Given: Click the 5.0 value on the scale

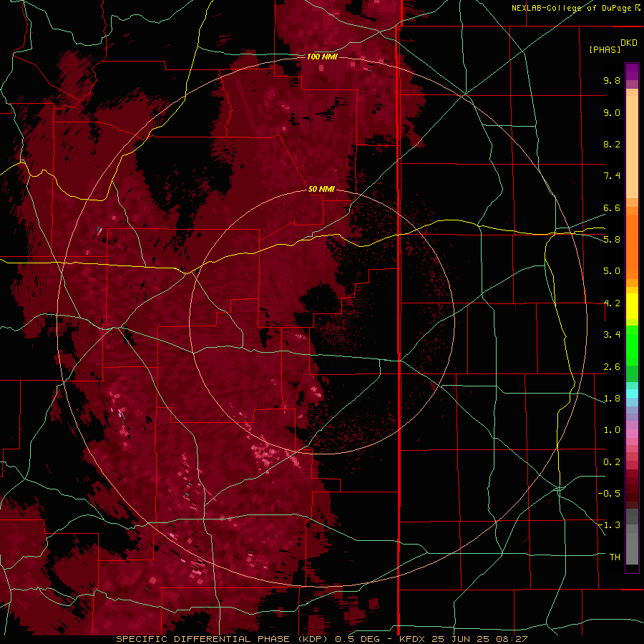Looking at the screenshot, I should point(612,271).
